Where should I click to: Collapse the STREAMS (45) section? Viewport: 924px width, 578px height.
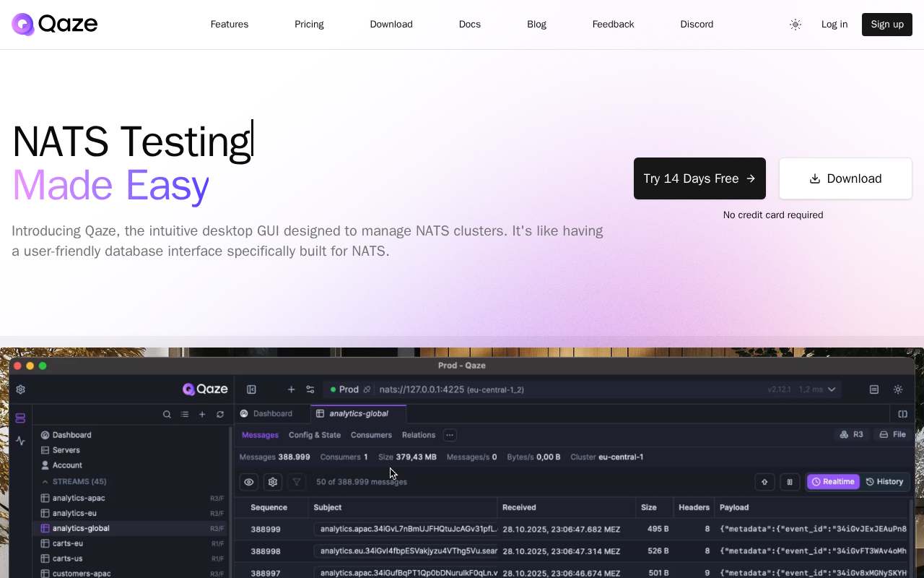click(74, 481)
